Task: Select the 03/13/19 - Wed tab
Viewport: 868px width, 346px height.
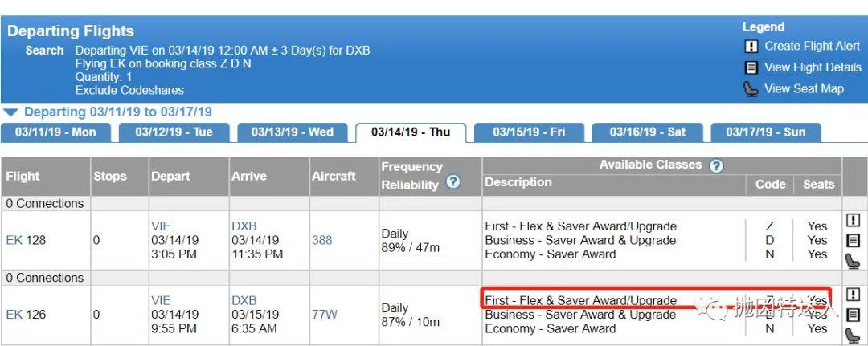Action: pyautogui.click(x=293, y=132)
